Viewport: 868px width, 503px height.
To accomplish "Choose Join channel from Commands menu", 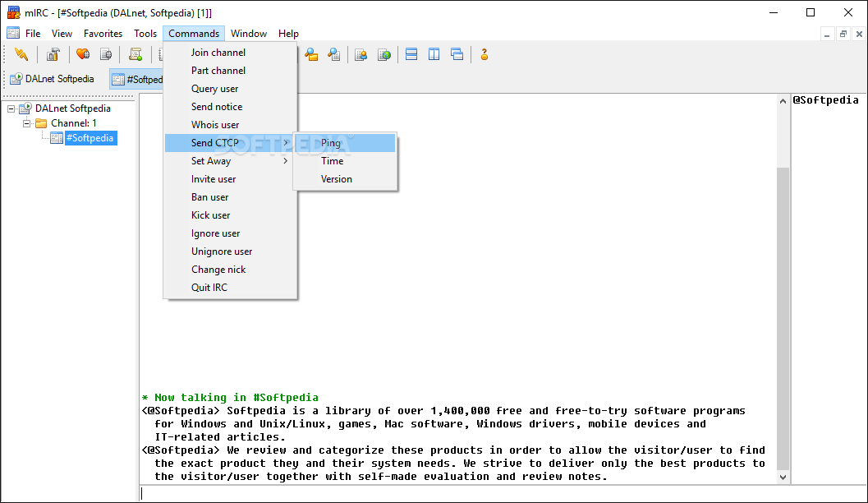I will pyautogui.click(x=230, y=52).
